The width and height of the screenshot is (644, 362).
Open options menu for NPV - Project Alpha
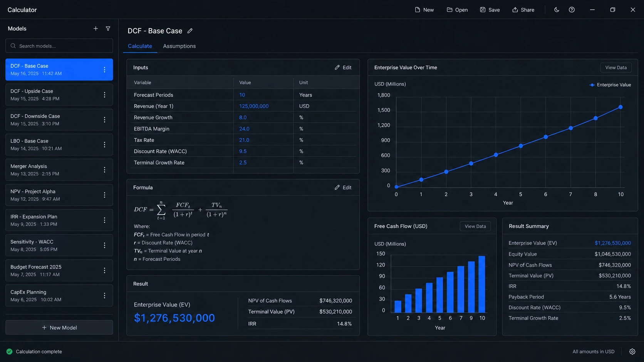pyautogui.click(x=104, y=195)
